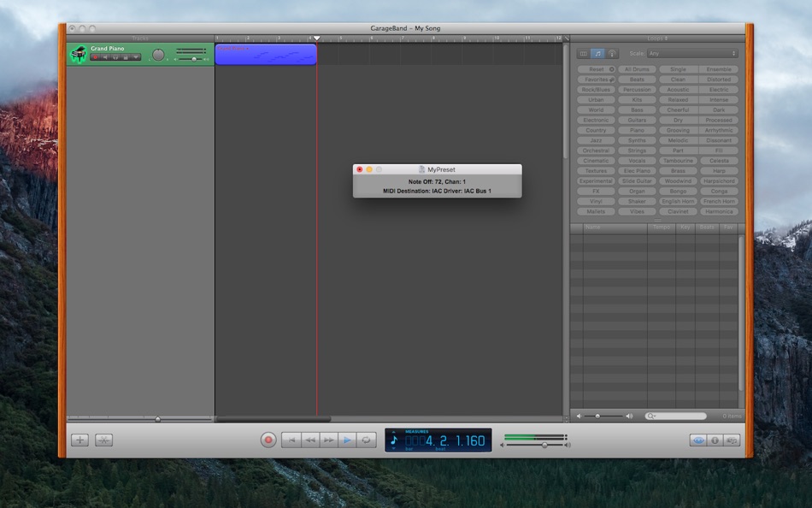Click the MyPreset window title
The image size is (812, 508).
(441, 169)
